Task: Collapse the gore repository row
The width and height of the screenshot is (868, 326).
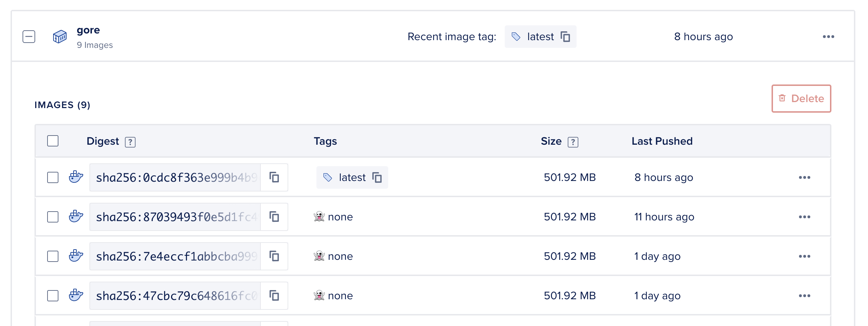Action: pyautogui.click(x=29, y=37)
